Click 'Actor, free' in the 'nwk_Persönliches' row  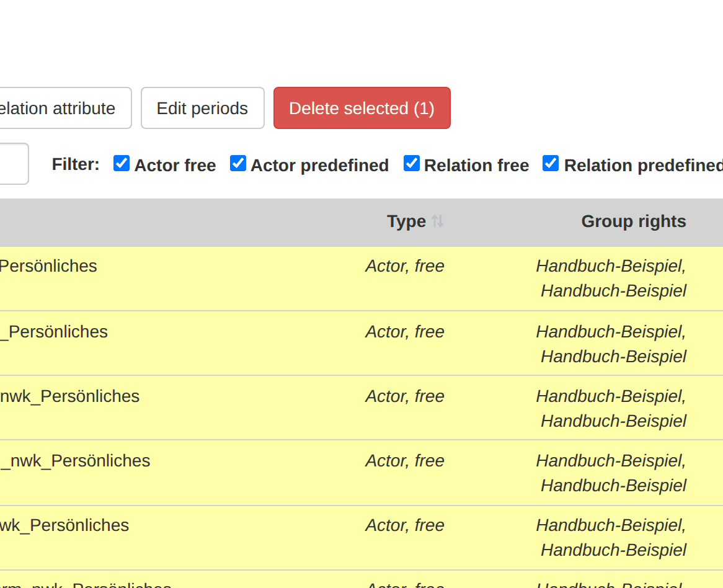click(x=405, y=396)
